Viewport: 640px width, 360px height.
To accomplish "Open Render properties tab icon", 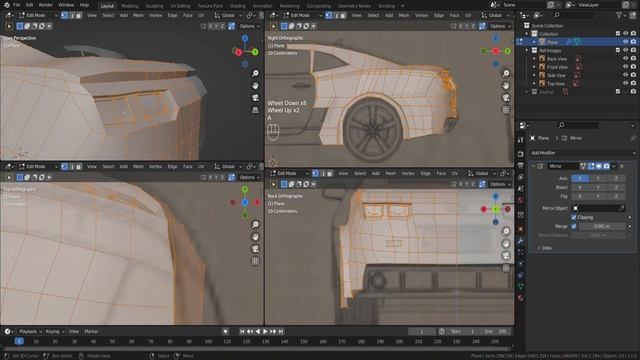I will [x=521, y=154].
